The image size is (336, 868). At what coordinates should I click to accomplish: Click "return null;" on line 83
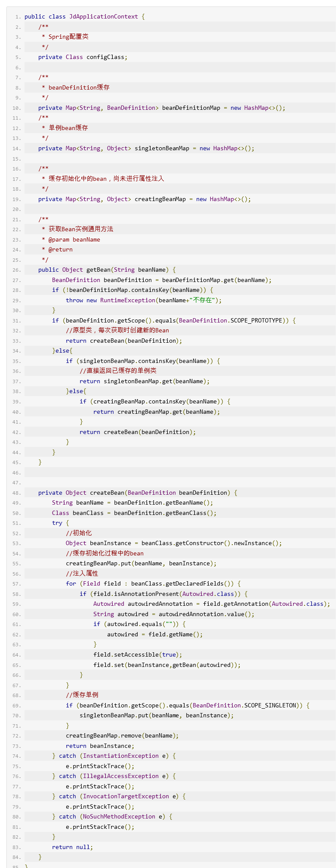click(x=72, y=847)
